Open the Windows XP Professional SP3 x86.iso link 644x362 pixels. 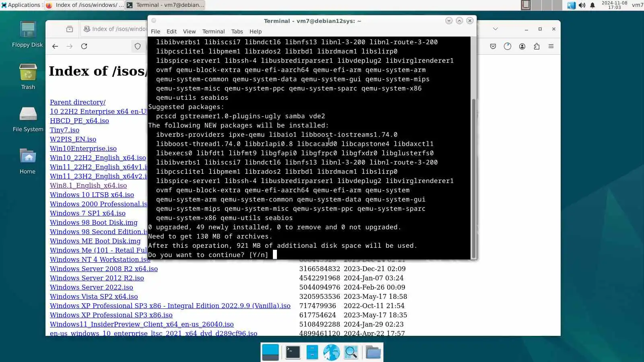pos(111,315)
